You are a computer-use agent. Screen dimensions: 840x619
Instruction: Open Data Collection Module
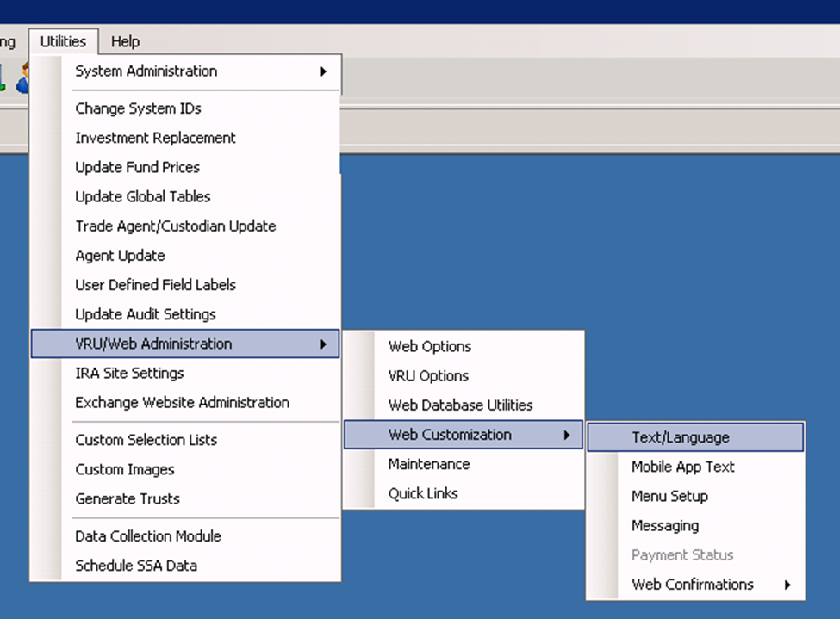185,536
